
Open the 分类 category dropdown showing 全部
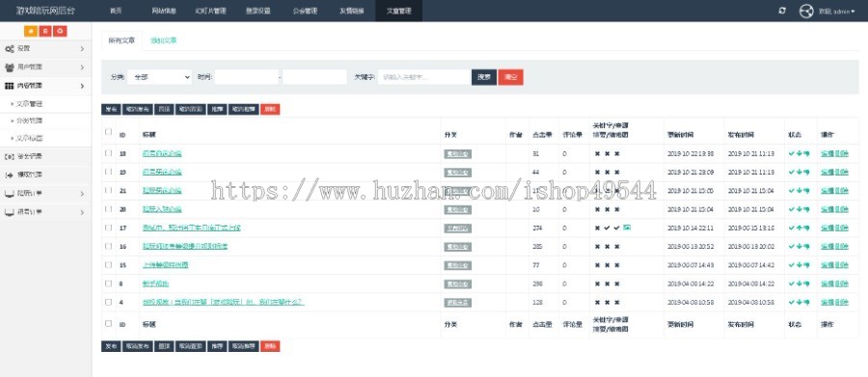(159, 77)
